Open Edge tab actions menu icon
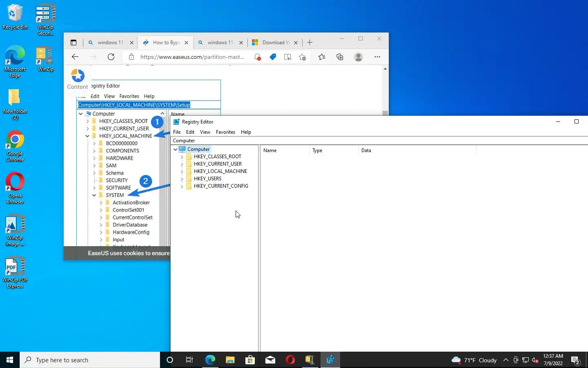 [73, 43]
